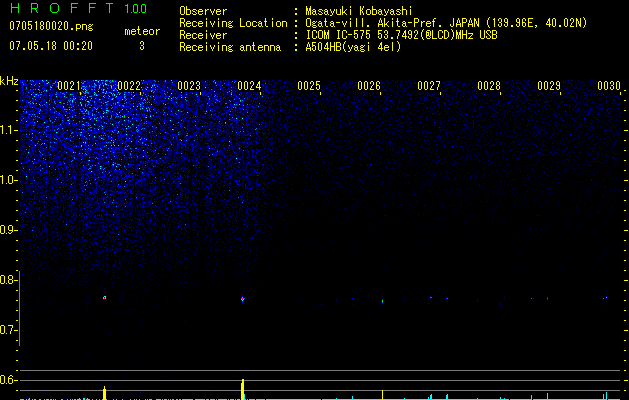Click the 1.0 frequency axis label
The height and width of the screenshot is (400, 629).
pos(9,180)
